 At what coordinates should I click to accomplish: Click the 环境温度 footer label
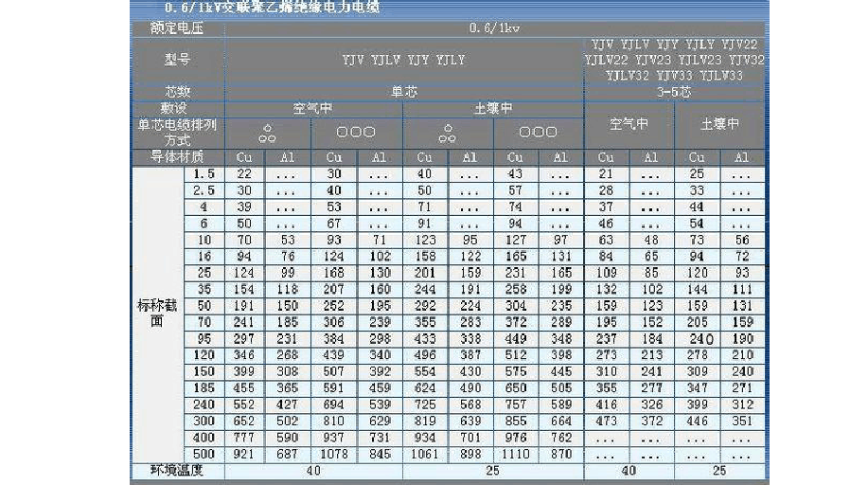tap(177, 471)
